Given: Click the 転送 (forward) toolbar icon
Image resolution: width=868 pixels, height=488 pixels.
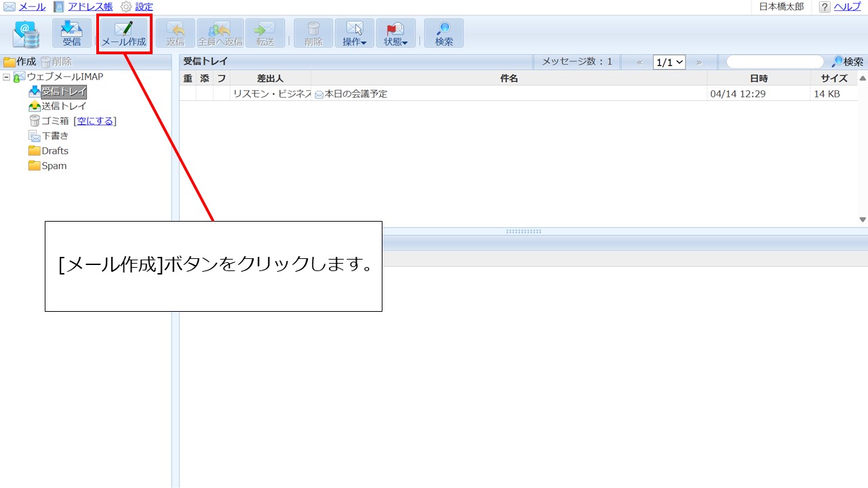Looking at the screenshot, I should coord(265,33).
